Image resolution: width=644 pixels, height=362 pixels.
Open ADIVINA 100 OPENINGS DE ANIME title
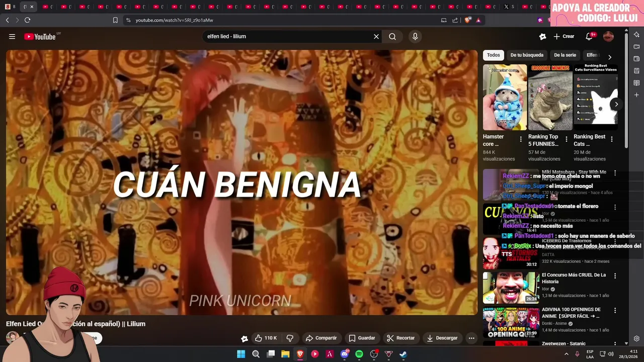pyautogui.click(x=571, y=313)
